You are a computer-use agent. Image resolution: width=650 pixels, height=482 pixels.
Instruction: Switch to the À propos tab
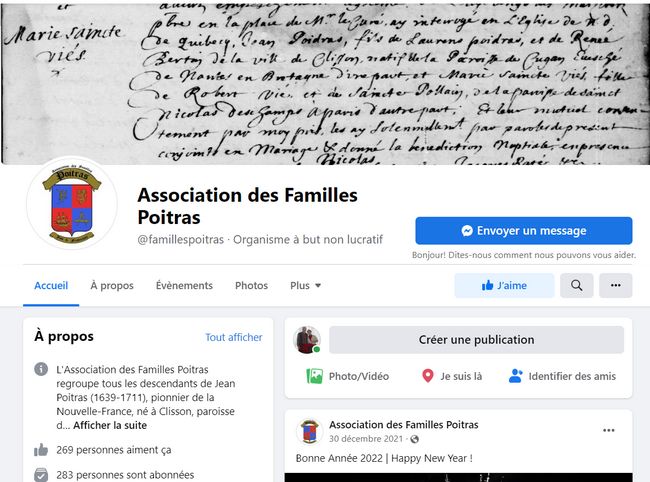point(112,286)
